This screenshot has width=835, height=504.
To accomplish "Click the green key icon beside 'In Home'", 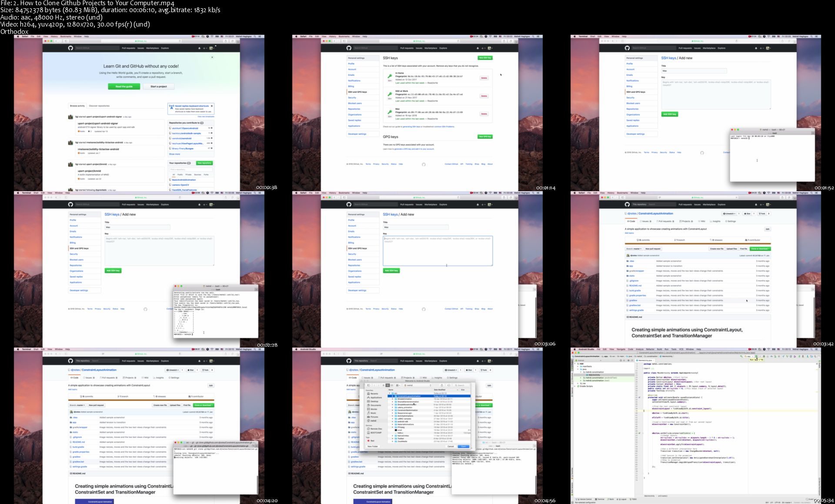I will click(390, 76).
